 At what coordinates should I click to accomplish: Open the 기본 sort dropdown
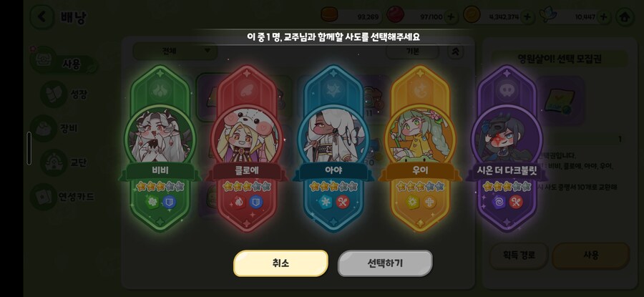412,52
